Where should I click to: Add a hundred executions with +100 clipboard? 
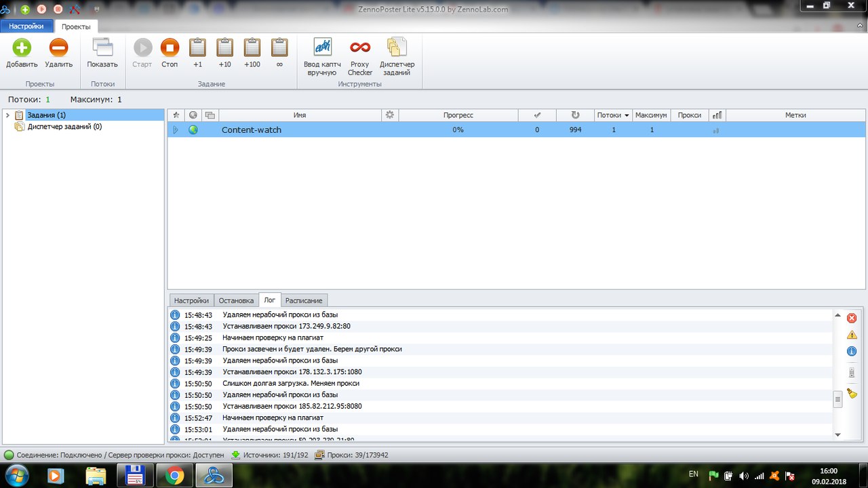pos(252,54)
